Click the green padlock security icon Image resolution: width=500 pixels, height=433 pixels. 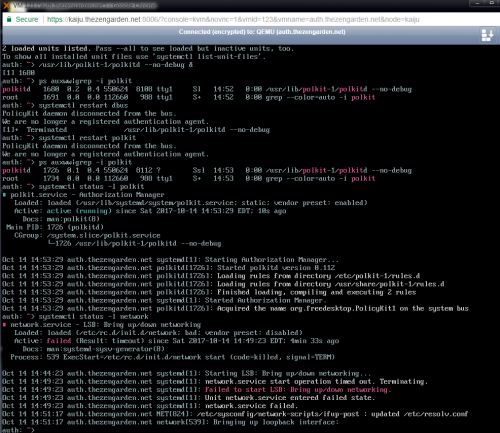click(x=9, y=19)
